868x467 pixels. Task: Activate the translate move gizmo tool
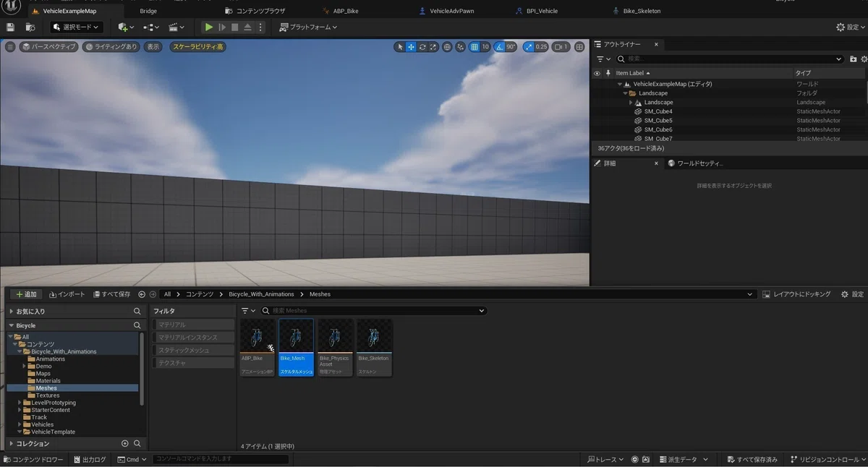click(x=411, y=47)
